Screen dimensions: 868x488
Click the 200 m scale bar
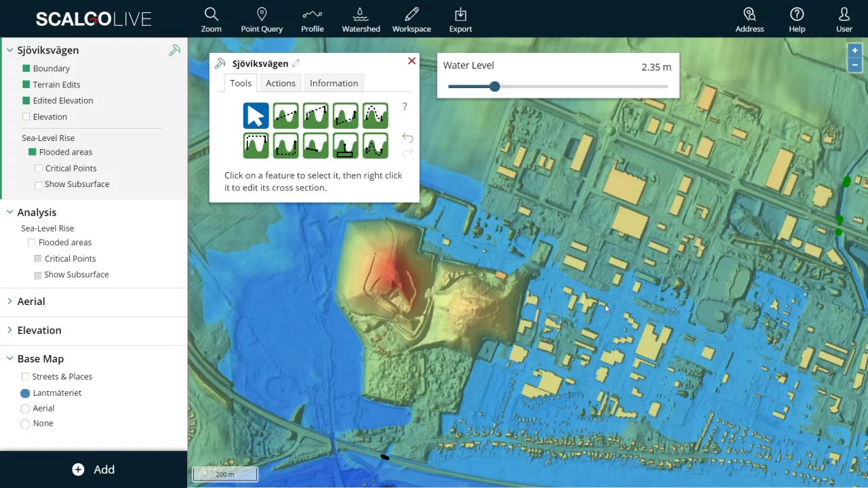pyautogui.click(x=225, y=474)
